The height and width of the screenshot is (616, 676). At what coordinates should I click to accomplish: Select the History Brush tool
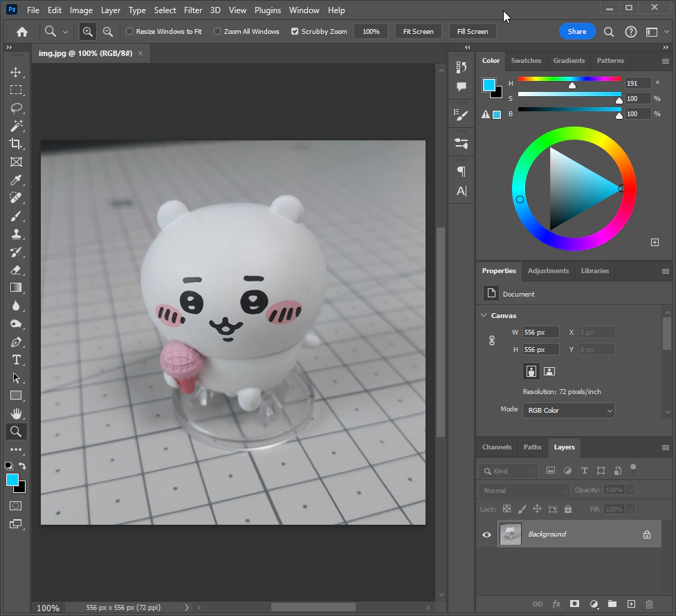(x=16, y=252)
